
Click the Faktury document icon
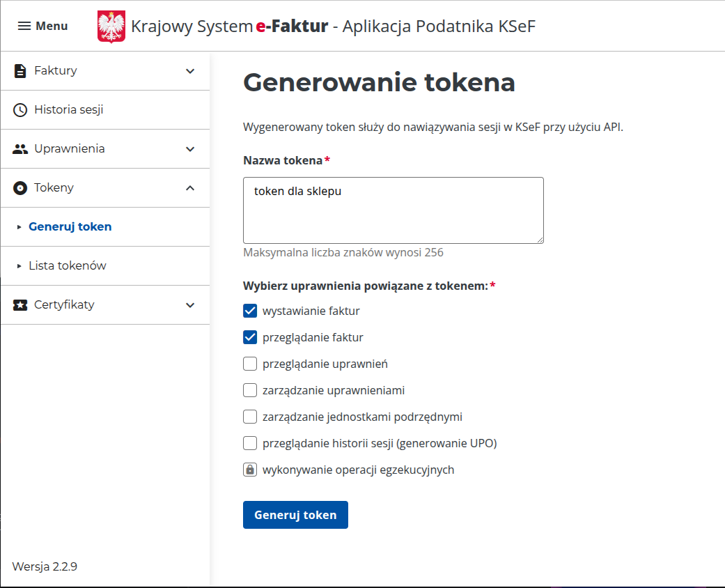click(x=20, y=71)
